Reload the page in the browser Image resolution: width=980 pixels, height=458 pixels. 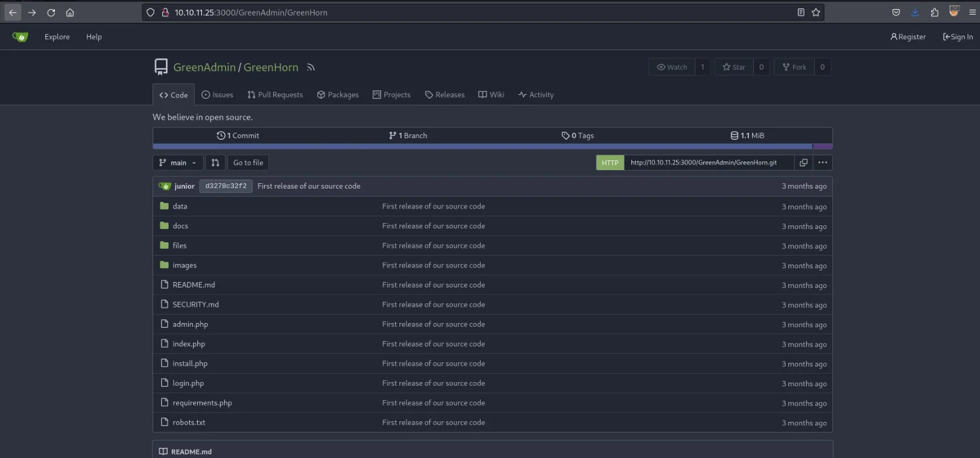[51, 13]
